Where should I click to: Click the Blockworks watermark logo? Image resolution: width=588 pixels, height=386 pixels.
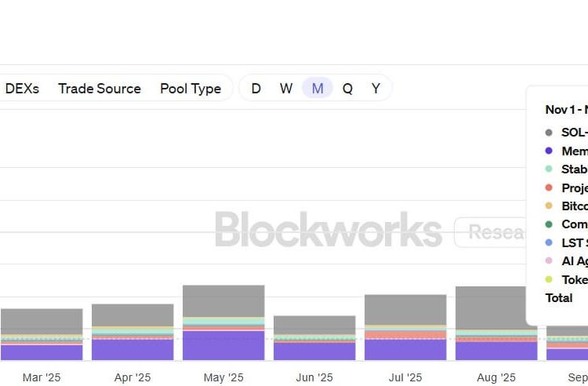pyautogui.click(x=328, y=230)
